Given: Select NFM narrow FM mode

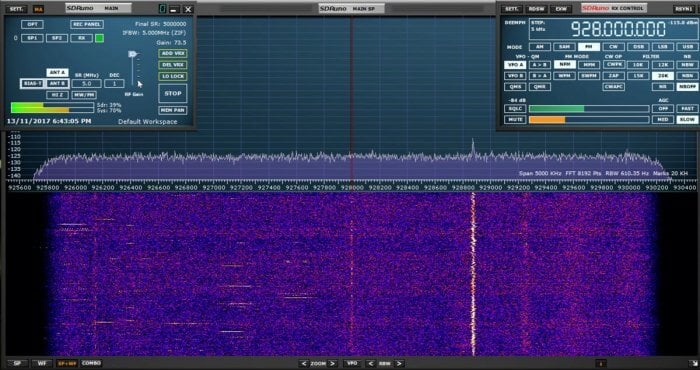Looking at the screenshot, I should click(x=564, y=65).
